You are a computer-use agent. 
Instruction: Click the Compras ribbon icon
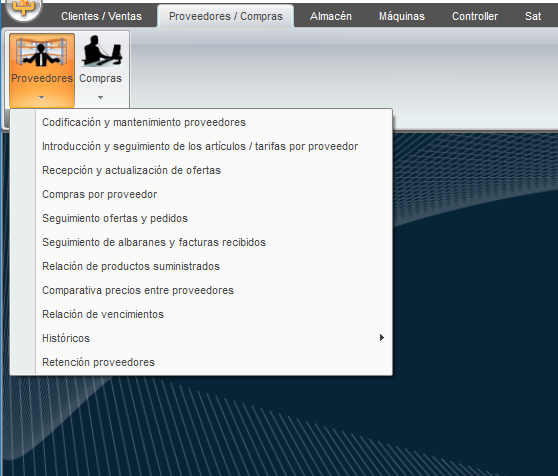pyautogui.click(x=101, y=51)
